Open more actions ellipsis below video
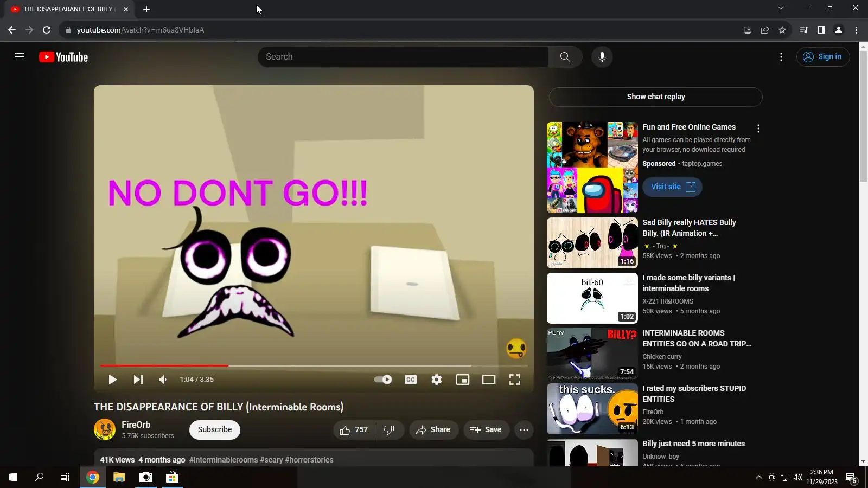The width and height of the screenshot is (868, 488). tap(524, 430)
